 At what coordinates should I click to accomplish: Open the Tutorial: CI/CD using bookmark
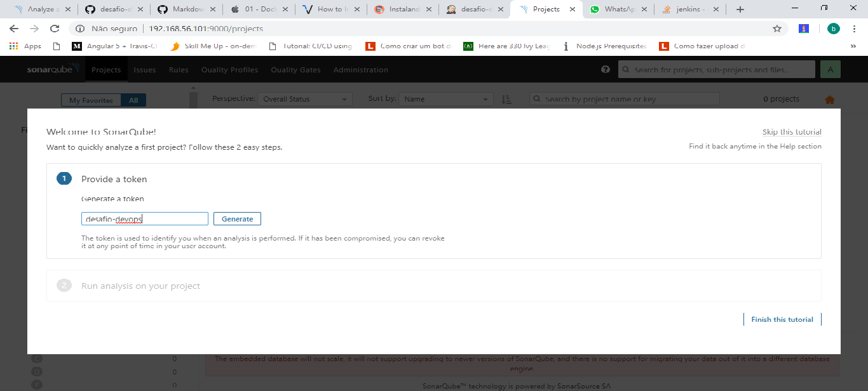311,46
